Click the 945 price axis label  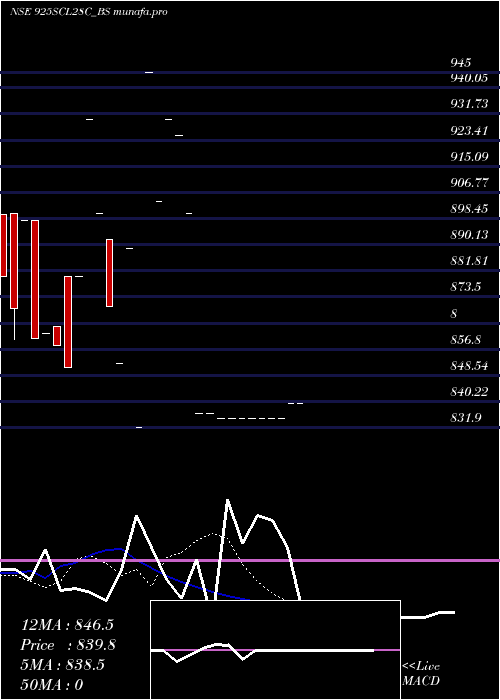(x=460, y=62)
